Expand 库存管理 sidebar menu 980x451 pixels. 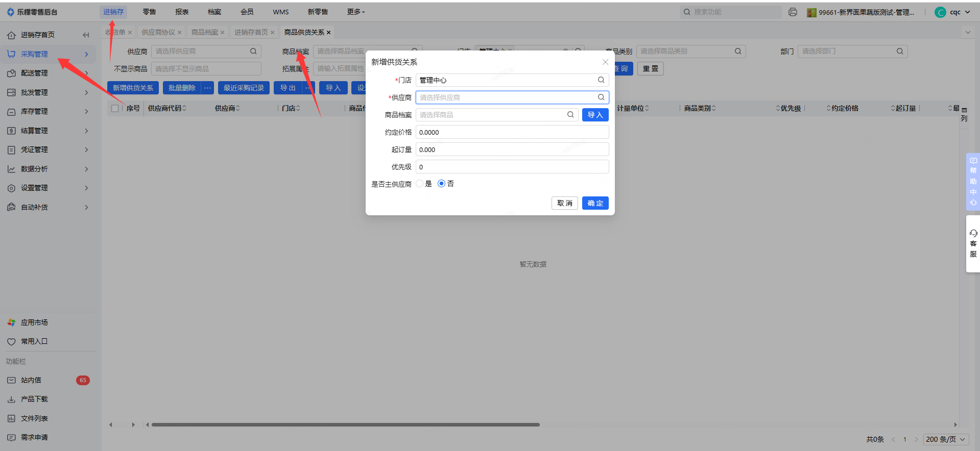coord(49,111)
